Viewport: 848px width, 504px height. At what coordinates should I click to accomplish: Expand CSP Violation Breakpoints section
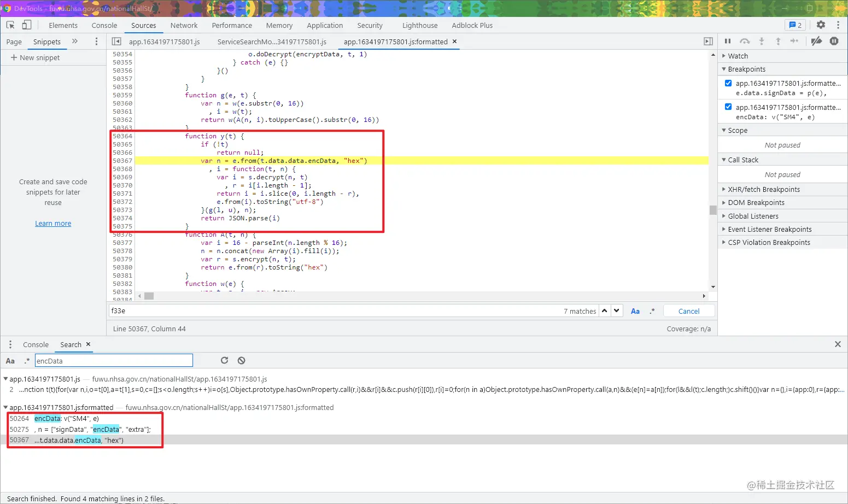pyautogui.click(x=782, y=242)
